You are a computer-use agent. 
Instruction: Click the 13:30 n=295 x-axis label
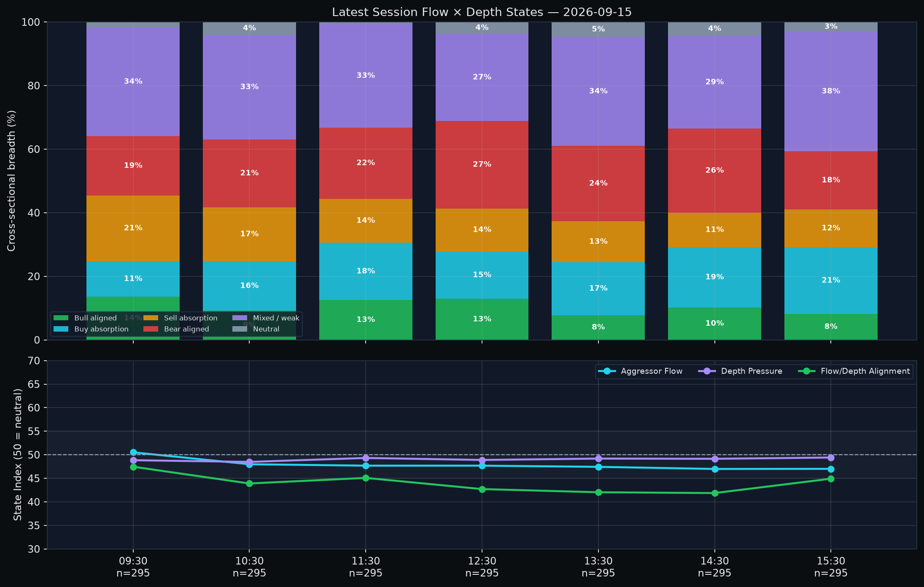tap(598, 567)
